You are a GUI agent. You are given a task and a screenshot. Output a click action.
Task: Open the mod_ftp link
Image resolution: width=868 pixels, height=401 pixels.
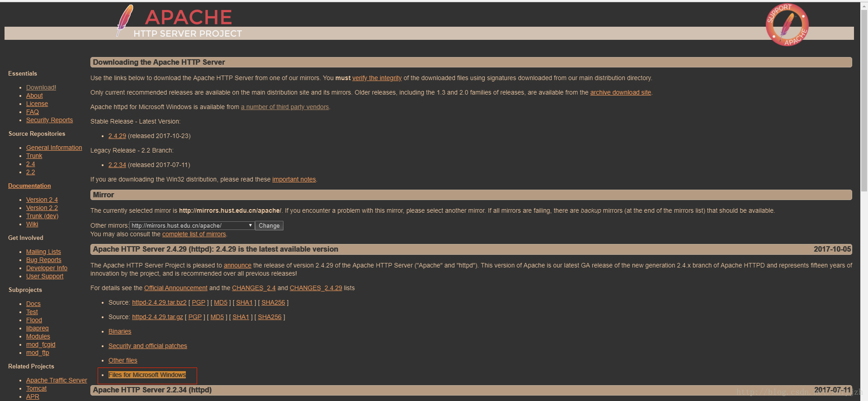coord(38,353)
